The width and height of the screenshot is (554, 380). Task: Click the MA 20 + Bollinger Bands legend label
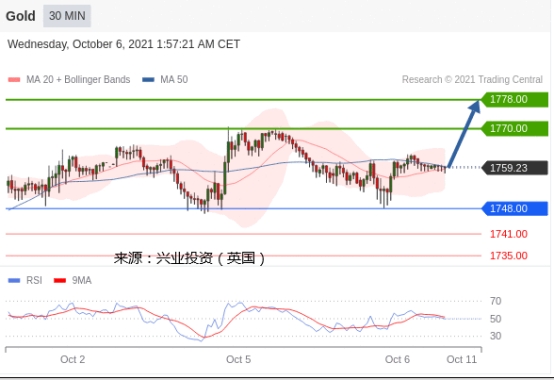coord(78,79)
